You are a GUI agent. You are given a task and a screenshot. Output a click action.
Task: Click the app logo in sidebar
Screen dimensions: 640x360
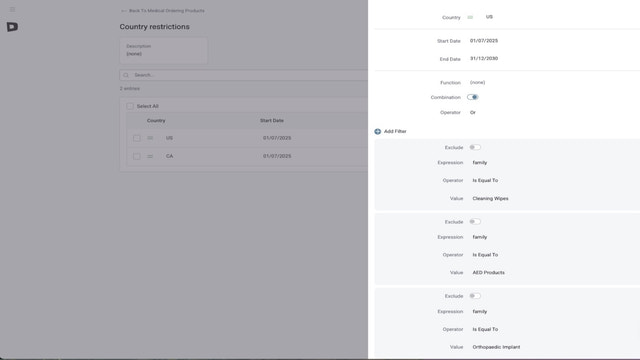pos(12,27)
